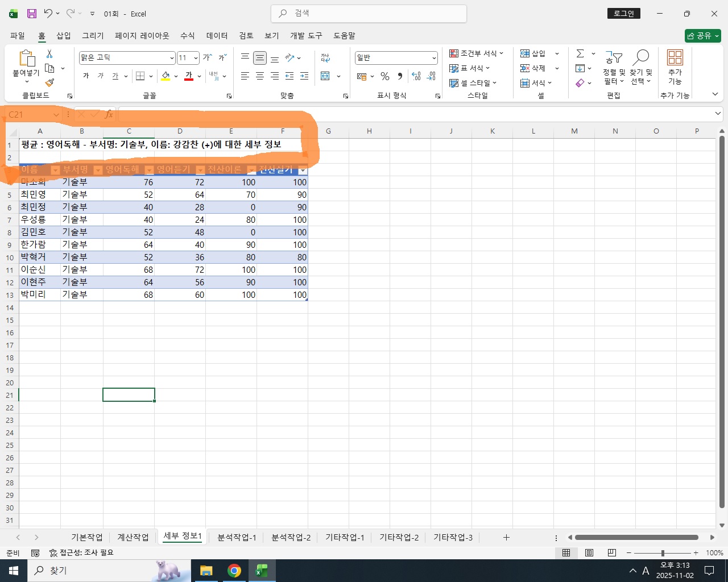Toggle middle vertical alignment button
This screenshot has height=582, width=728.
click(260, 57)
